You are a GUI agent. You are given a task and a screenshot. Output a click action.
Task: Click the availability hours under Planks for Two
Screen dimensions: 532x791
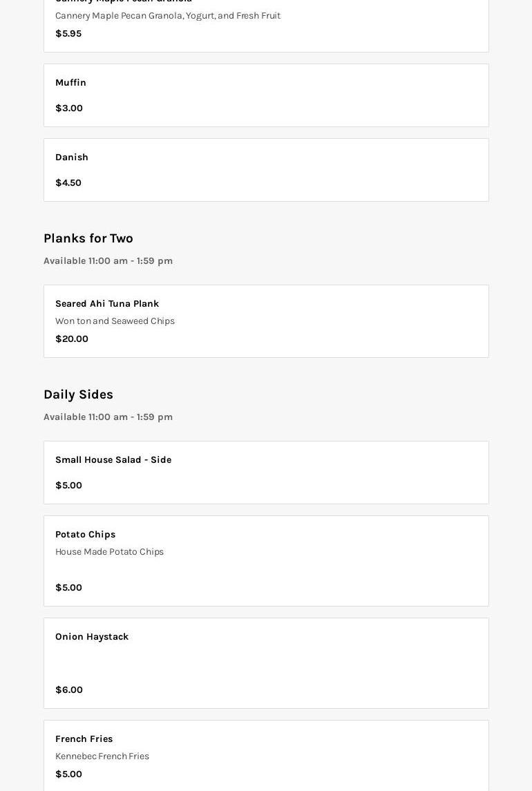[x=108, y=261]
